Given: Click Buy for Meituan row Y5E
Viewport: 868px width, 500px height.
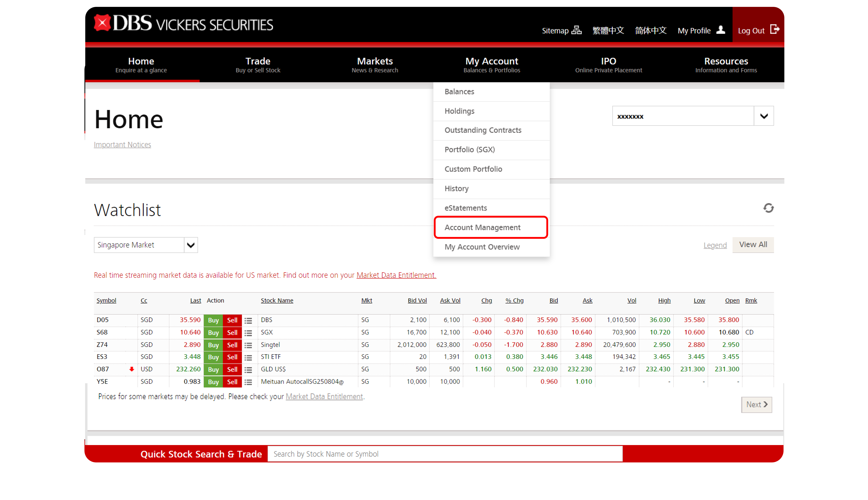Looking at the screenshot, I should tap(213, 382).
